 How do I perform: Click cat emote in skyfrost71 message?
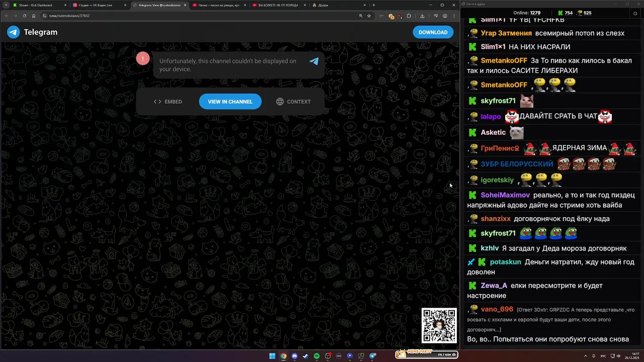[526, 101]
